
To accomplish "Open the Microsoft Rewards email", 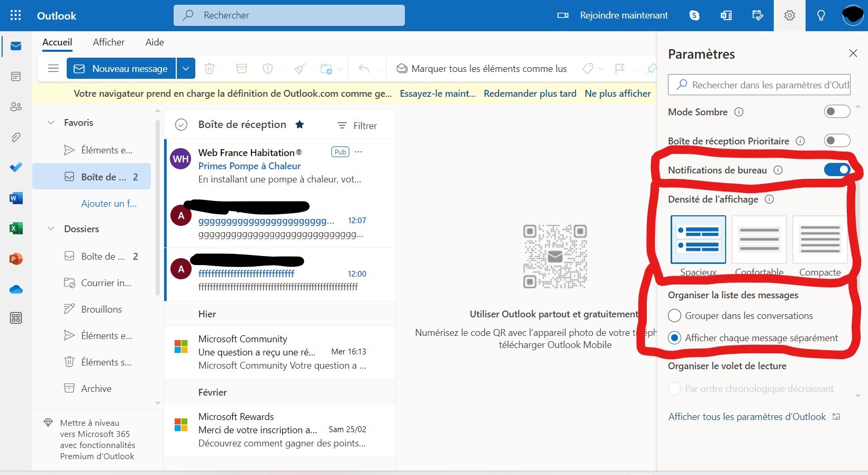I will click(x=279, y=430).
